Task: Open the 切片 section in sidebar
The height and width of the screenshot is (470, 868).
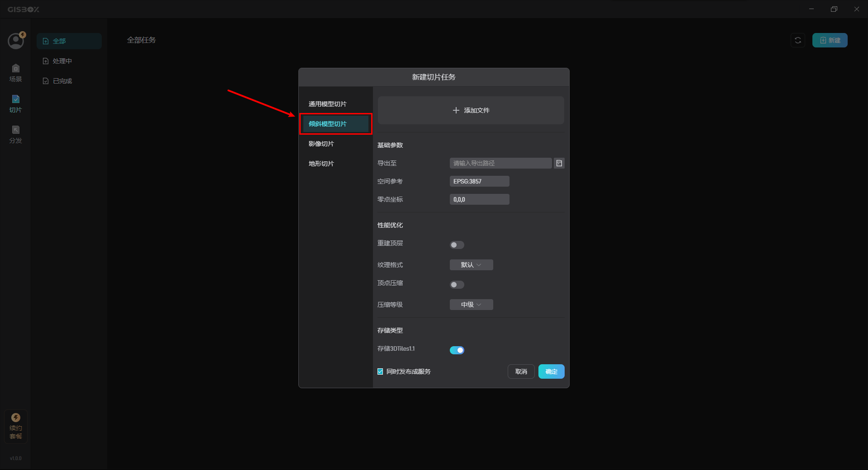Action: pyautogui.click(x=15, y=104)
